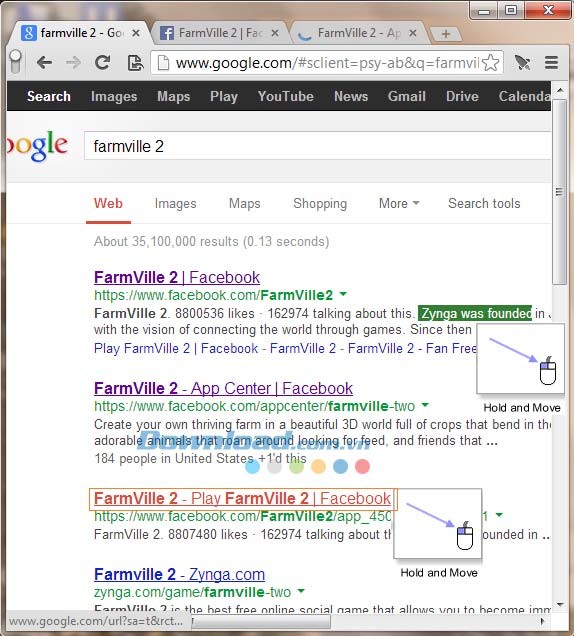Click the address bar URL
Screen dimensions: 574x636
coord(327,63)
